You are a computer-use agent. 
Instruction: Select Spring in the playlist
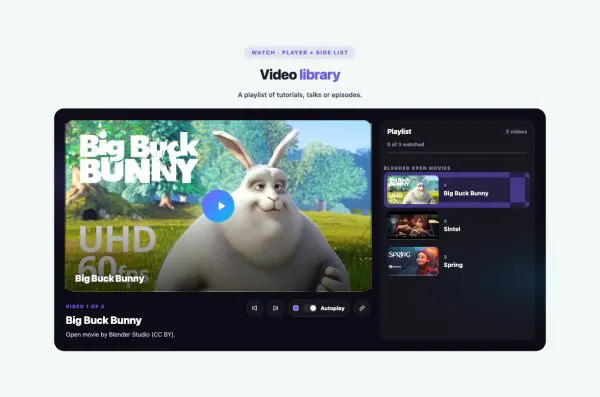click(457, 261)
